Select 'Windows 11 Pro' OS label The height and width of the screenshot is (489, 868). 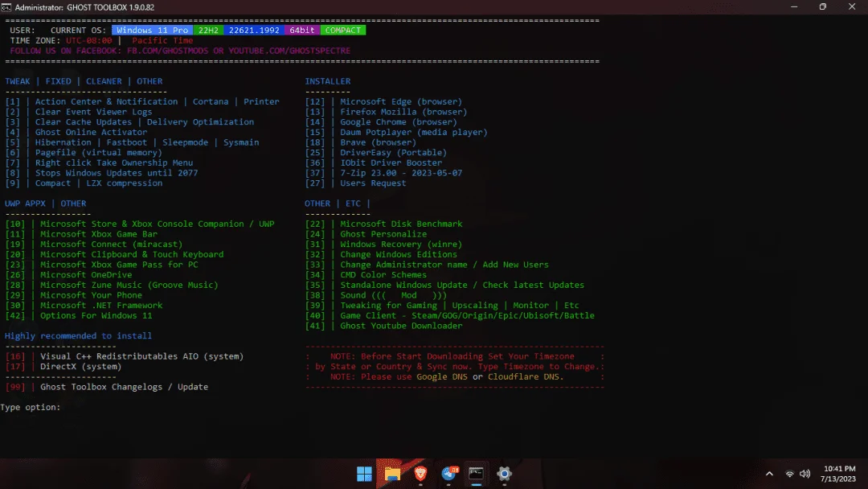tap(152, 30)
